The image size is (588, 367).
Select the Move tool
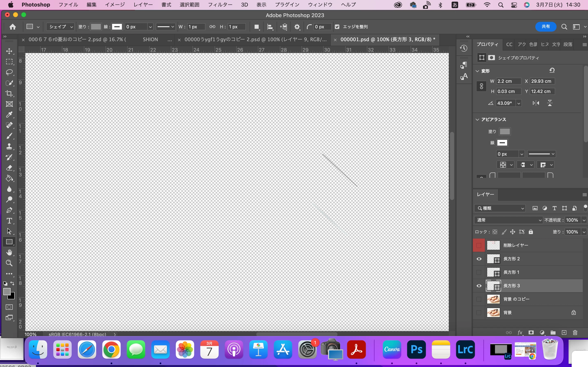tap(9, 51)
